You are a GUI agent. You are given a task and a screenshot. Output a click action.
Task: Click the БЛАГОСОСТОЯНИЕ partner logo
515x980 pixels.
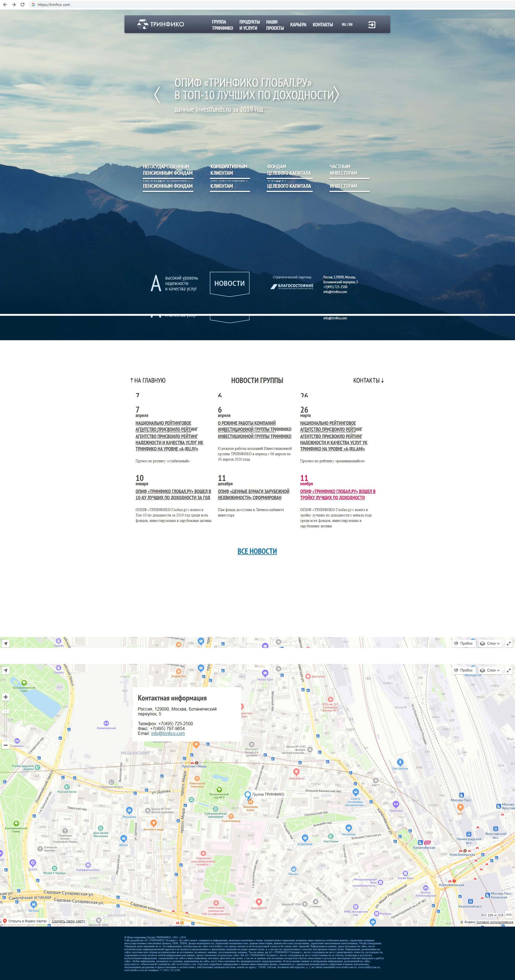pos(292,286)
